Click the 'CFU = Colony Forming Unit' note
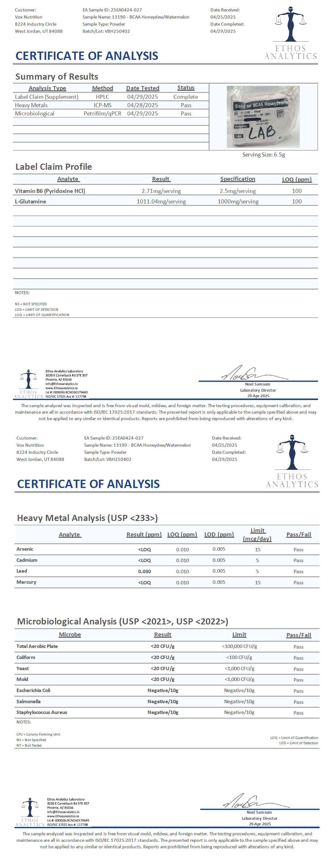The width and height of the screenshot is (335, 868). click(x=38, y=735)
